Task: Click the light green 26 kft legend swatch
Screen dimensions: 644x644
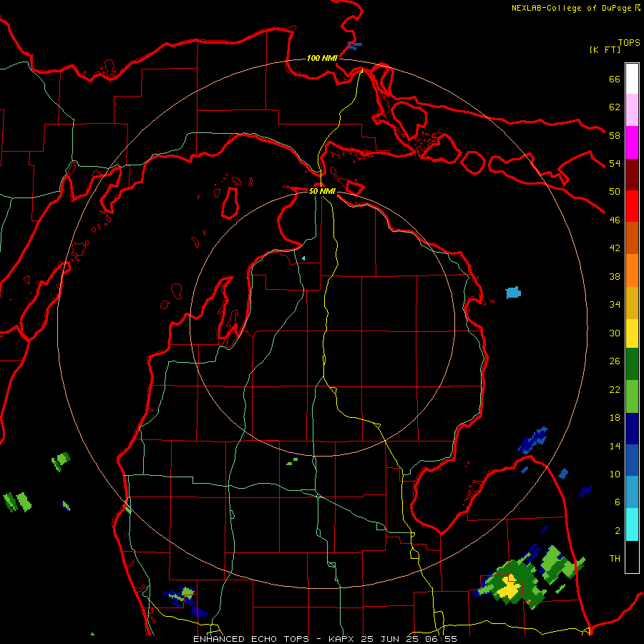Action: click(x=632, y=396)
